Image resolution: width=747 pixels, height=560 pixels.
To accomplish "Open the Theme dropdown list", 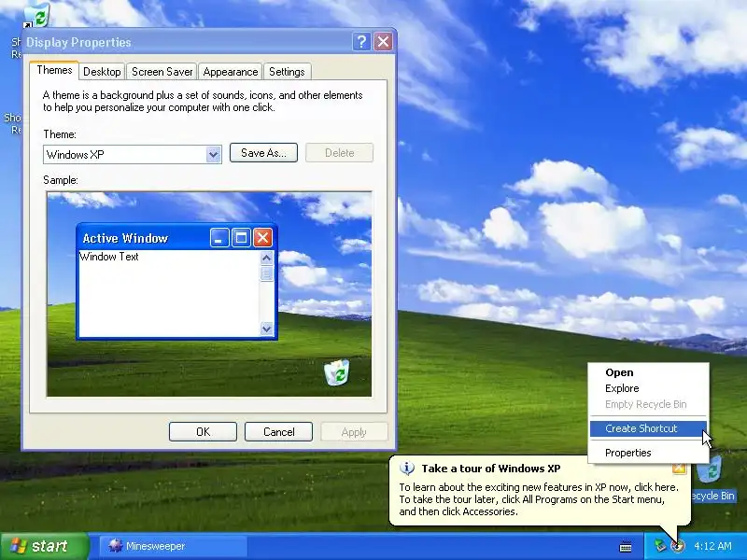I will click(x=214, y=154).
